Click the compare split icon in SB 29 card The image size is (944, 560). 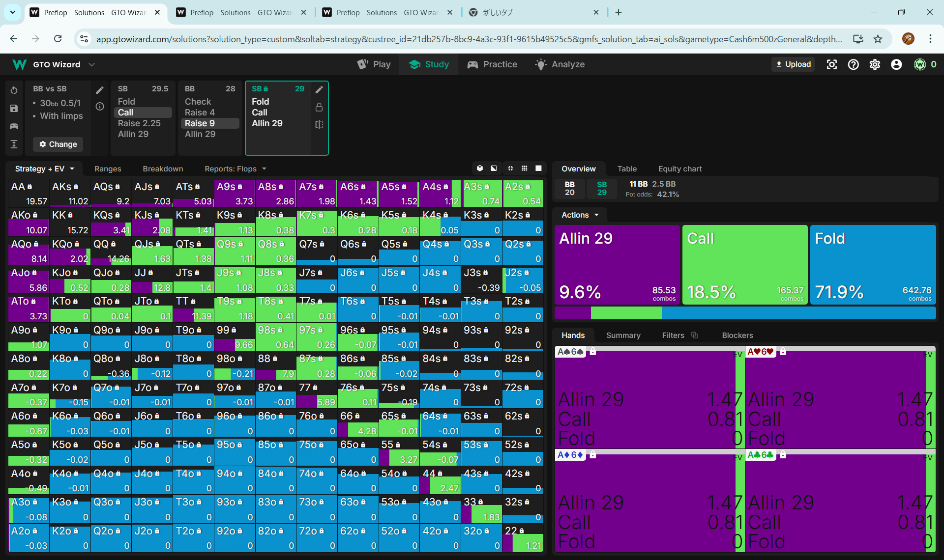point(319,124)
